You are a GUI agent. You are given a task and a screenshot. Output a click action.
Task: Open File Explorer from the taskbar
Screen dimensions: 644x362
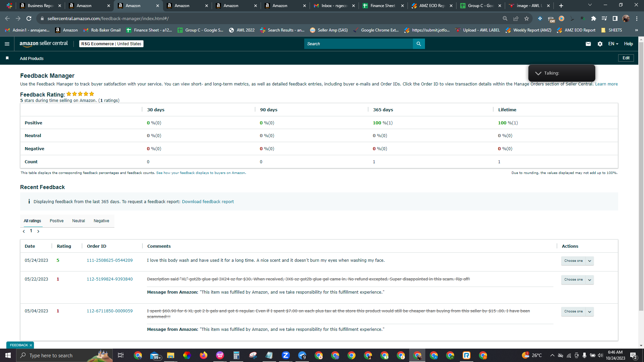pos(171,355)
